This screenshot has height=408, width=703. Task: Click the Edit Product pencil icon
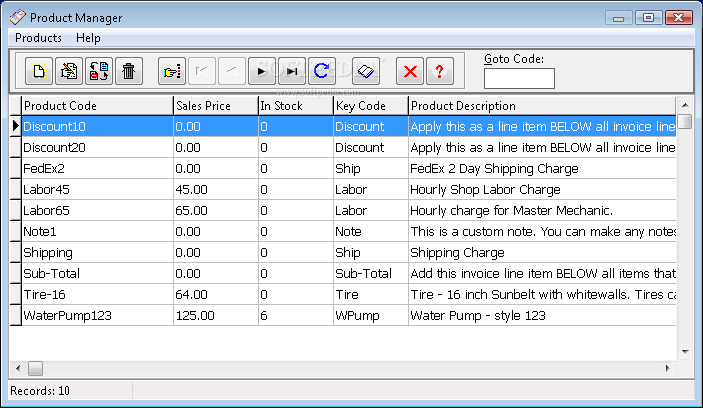tap(69, 71)
